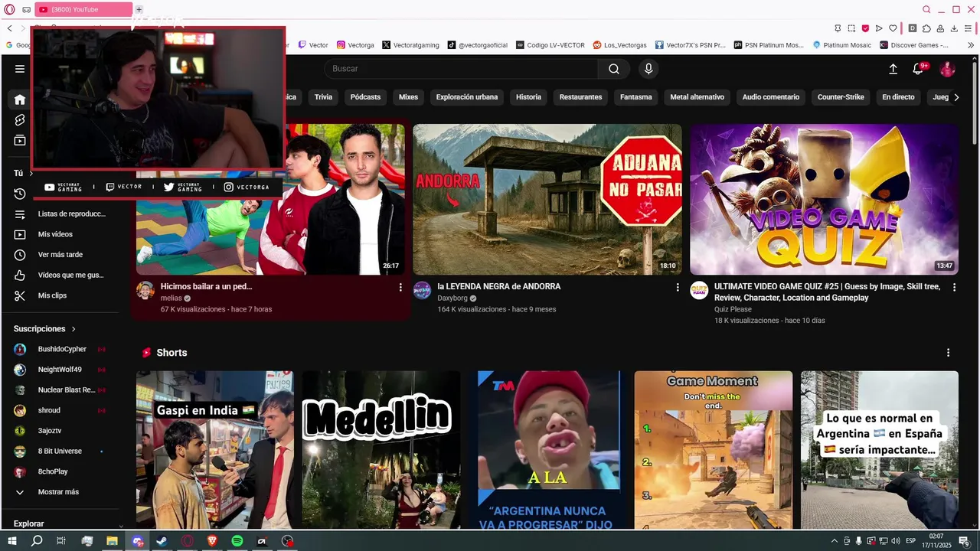Open BushidoCypher subscription channel

tap(61, 349)
